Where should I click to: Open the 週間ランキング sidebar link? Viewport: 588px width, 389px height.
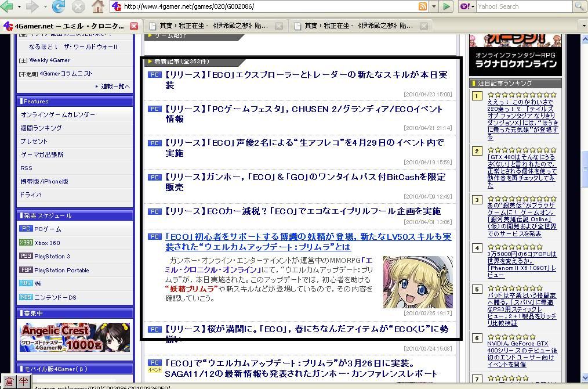[x=41, y=128]
